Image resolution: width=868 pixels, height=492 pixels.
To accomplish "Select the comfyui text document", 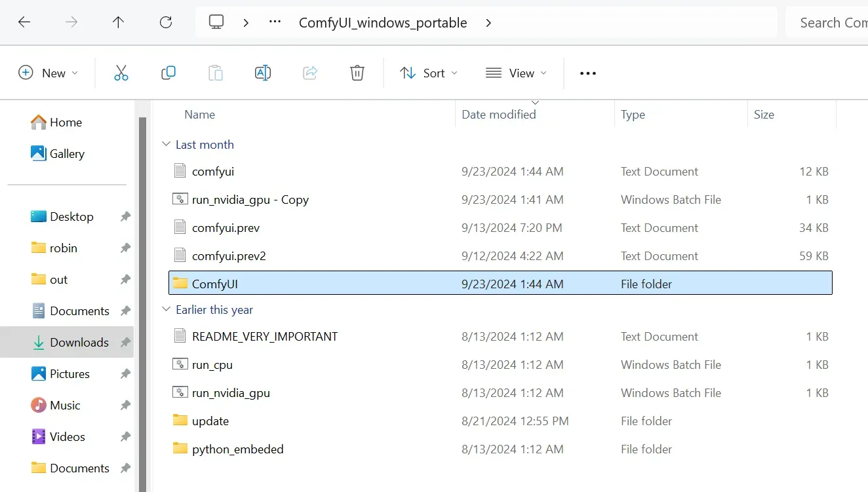I will pyautogui.click(x=500, y=172).
